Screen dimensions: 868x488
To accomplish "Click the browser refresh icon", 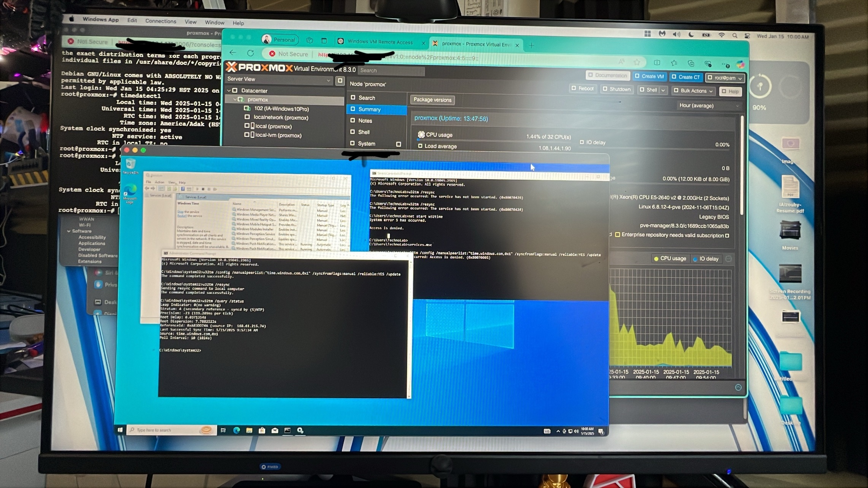I will pyautogui.click(x=250, y=53).
